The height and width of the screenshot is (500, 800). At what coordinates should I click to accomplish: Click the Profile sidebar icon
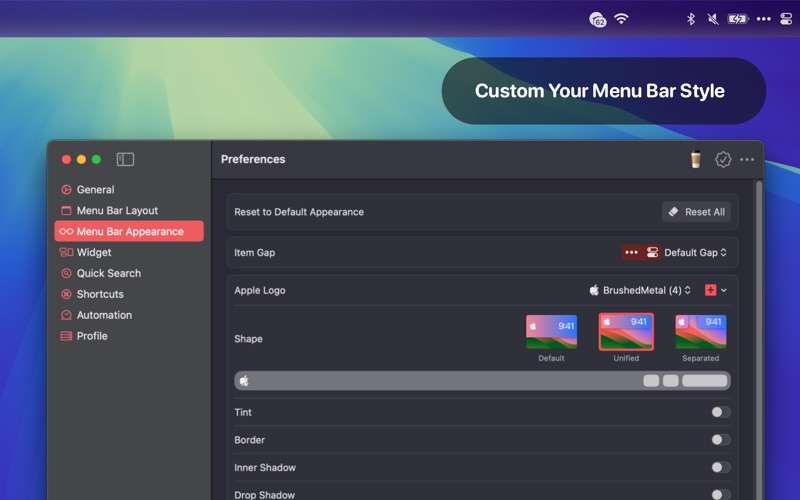66,336
